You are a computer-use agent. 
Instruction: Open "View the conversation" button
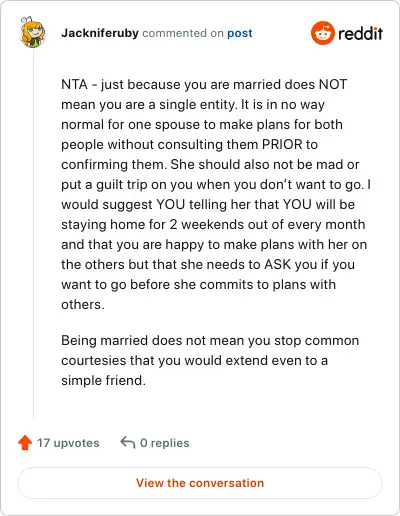[x=200, y=483]
